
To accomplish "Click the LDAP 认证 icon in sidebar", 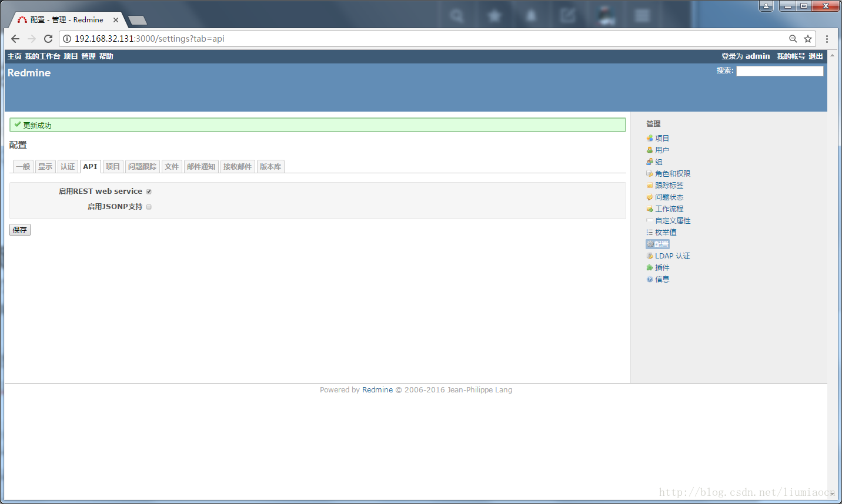I will (x=650, y=256).
